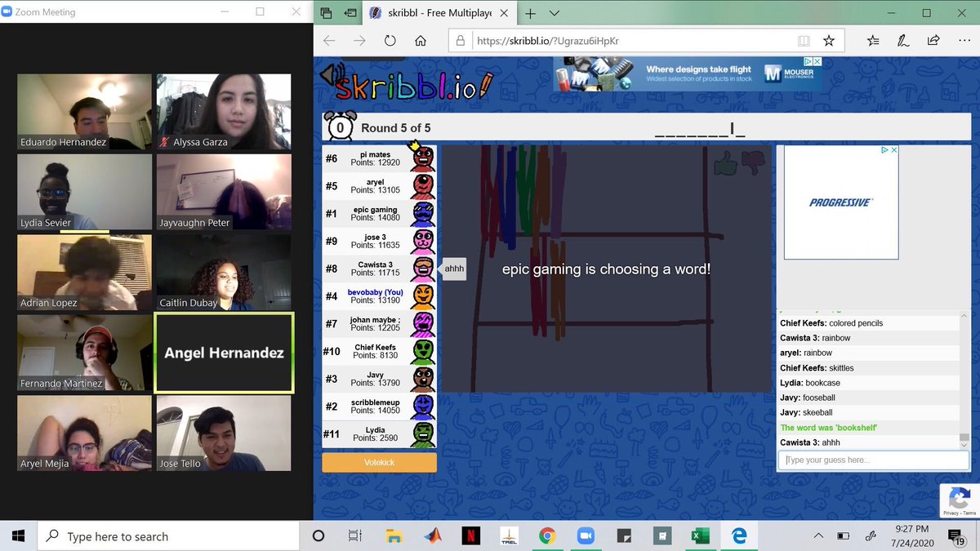Open a new Edge tab
Screen dimensions: 980x551
[x=530, y=13]
